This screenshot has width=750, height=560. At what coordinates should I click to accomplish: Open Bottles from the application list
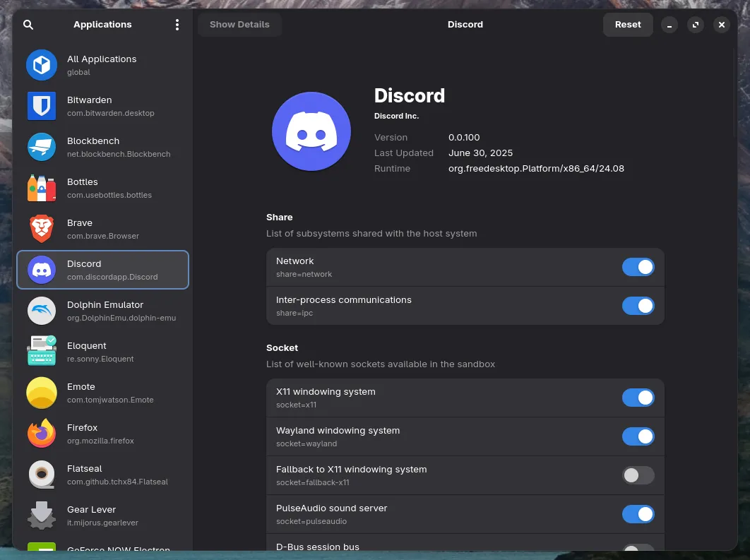[x=102, y=188]
